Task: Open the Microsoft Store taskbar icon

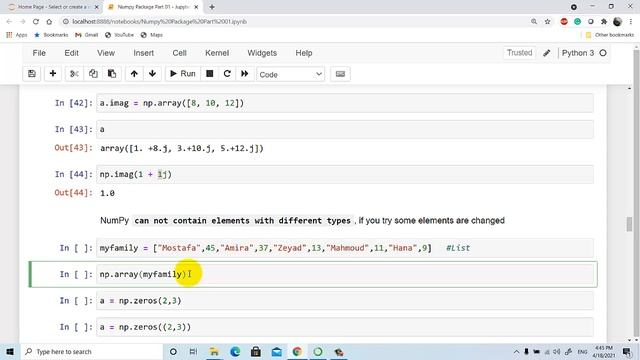Action: click(256, 352)
